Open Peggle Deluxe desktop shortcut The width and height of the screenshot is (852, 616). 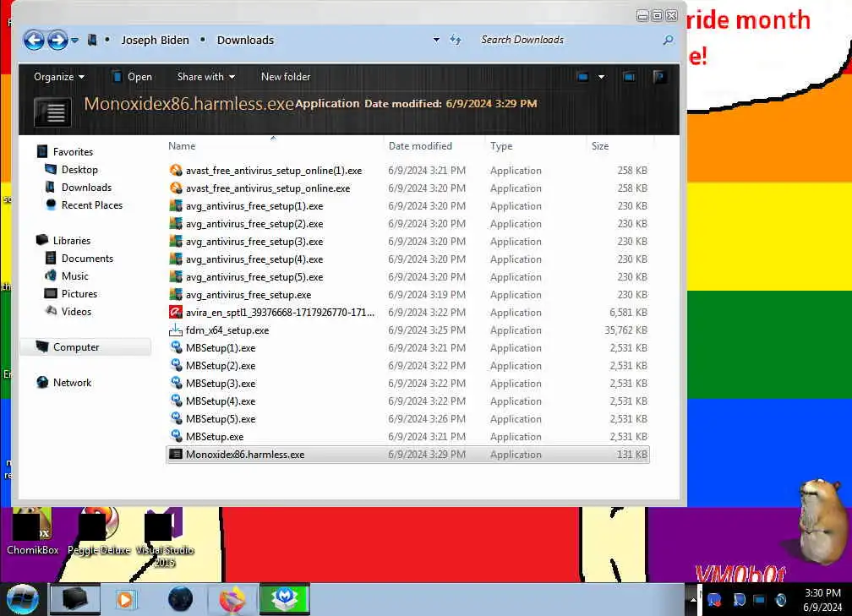tap(99, 532)
